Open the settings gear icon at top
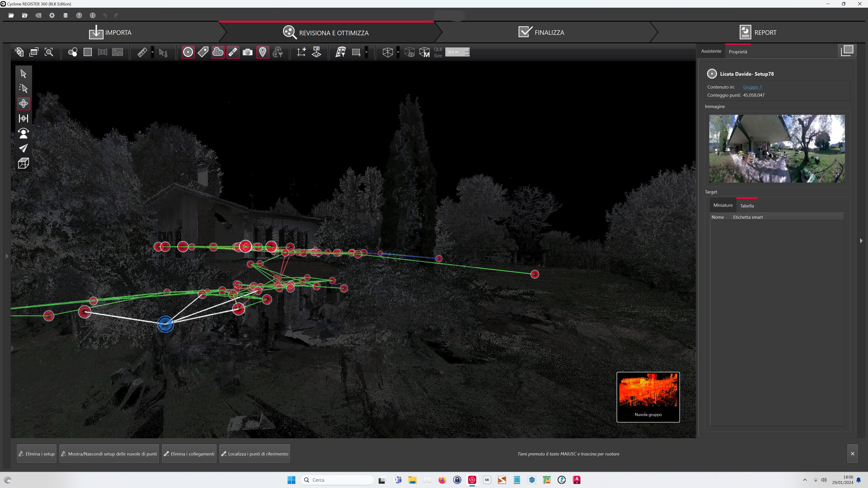Viewport: 868px width, 488px height. [52, 16]
